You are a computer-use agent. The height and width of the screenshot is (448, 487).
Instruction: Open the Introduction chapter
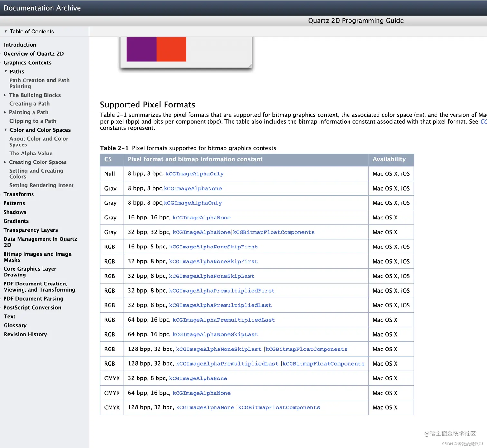[20, 45]
